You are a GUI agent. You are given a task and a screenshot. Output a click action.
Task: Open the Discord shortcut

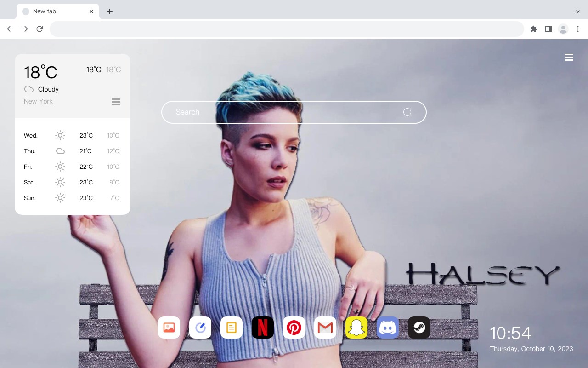[x=388, y=328]
